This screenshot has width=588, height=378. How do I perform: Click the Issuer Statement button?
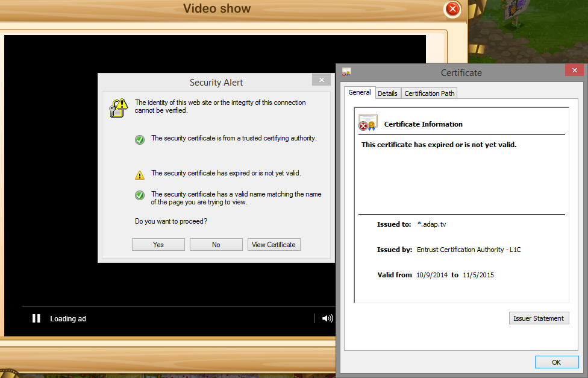click(x=539, y=318)
